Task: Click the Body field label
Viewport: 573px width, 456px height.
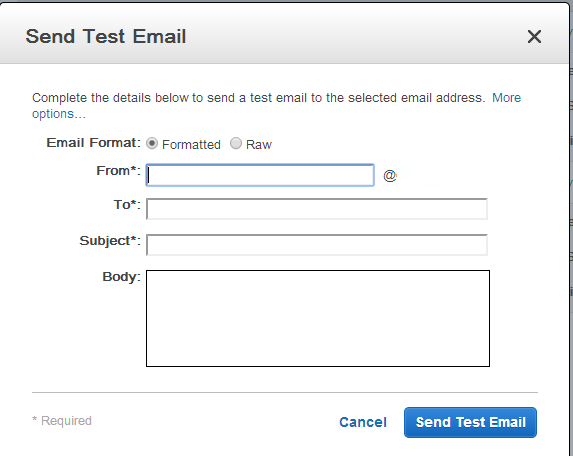Action: pos(122,277)
